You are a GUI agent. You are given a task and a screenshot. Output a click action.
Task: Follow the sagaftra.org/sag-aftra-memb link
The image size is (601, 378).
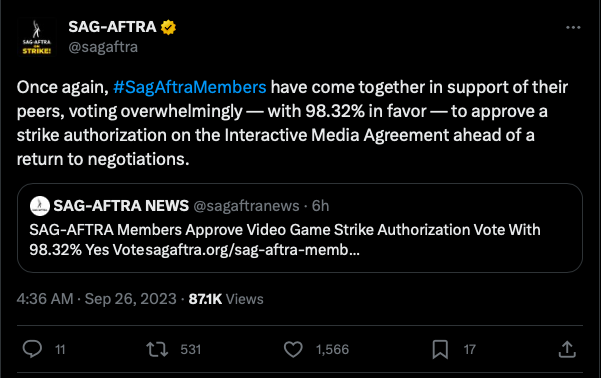[253, 250]
